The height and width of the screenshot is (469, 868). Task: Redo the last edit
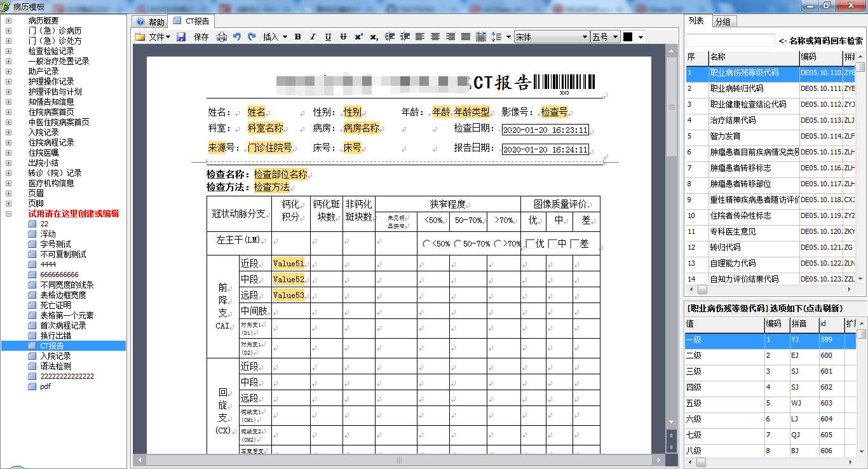point(252,37)
